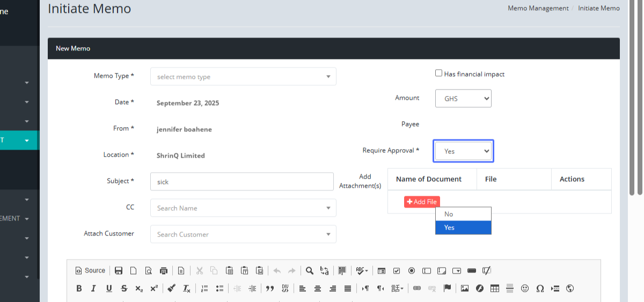Open the special character Omega tool
Screen dimensions: 644x302
[540, 289]
